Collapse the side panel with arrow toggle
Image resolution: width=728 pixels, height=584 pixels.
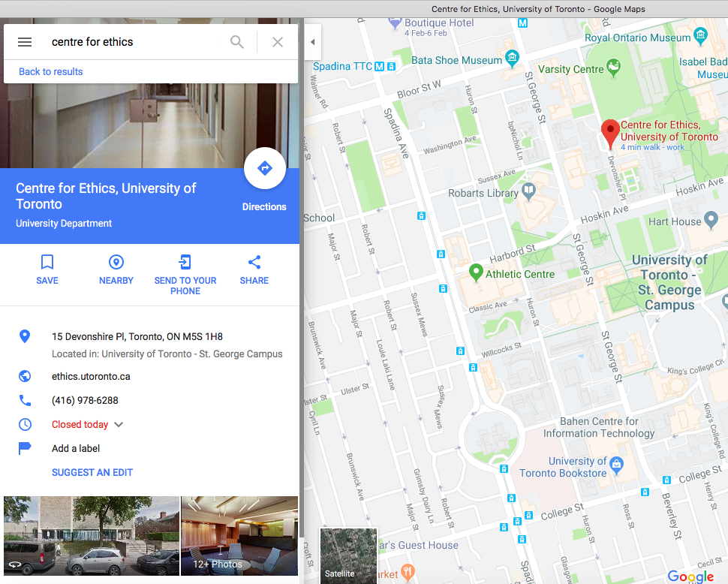point(313,42)
